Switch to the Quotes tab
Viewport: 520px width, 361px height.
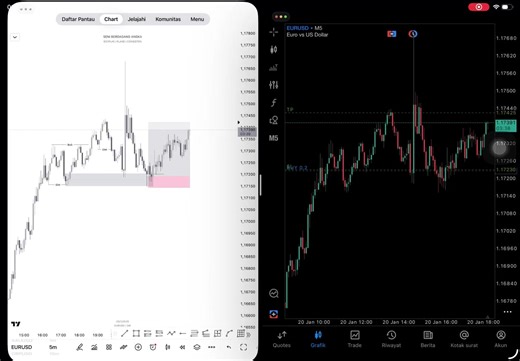coord(282,339)
